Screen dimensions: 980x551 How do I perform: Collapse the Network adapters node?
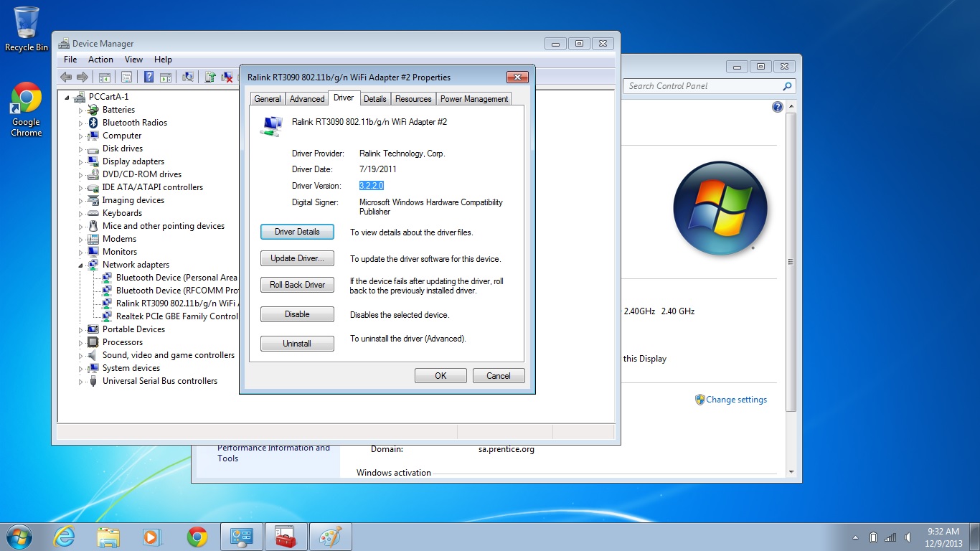[81, 265]
